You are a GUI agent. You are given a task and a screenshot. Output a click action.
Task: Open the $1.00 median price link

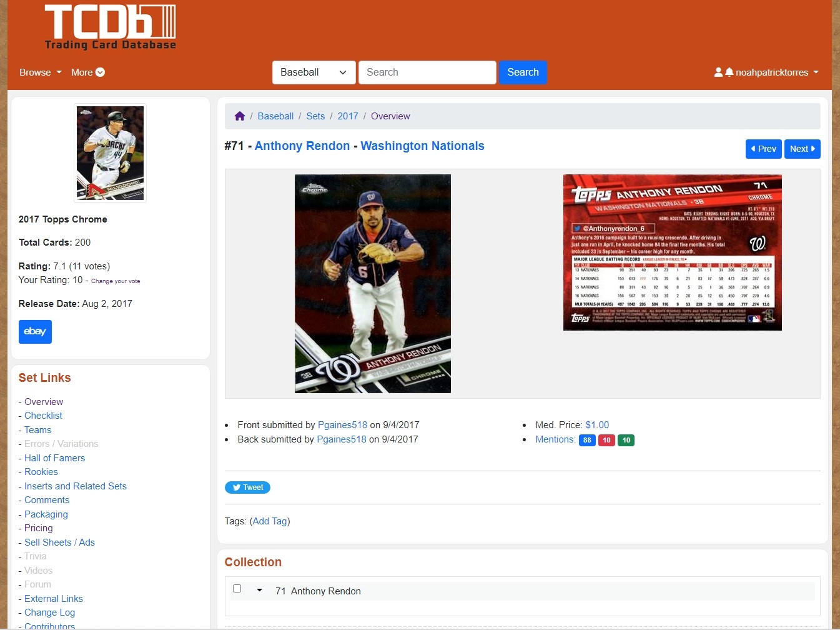(x=597, y=425)
